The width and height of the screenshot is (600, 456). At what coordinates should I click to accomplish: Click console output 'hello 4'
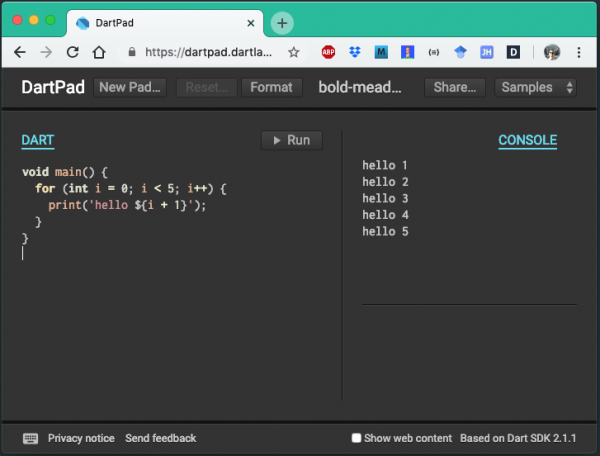point(385,215)
